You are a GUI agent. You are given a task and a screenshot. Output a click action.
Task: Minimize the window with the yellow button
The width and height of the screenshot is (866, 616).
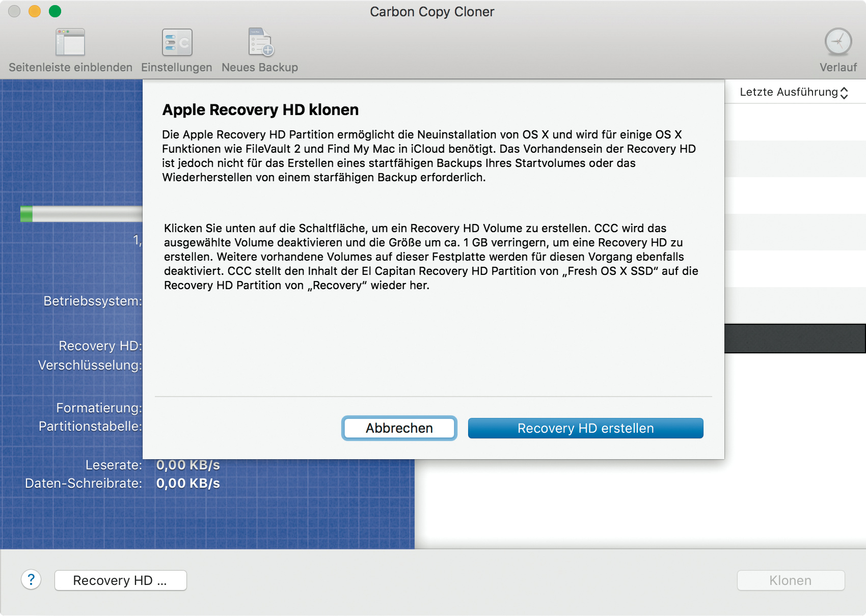(x=35, y=11)
